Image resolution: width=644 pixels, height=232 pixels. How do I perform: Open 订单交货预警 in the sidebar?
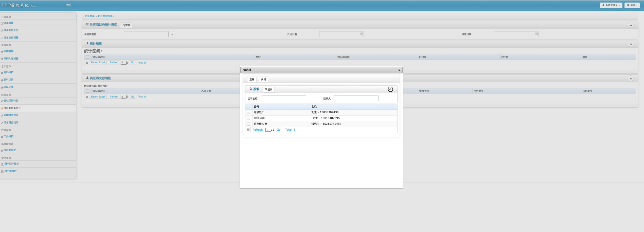11,38
